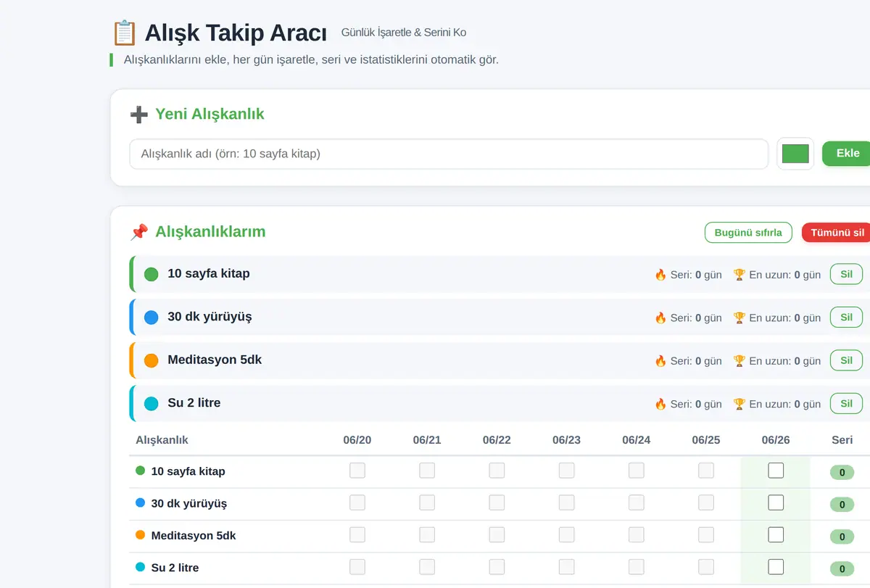Click the red Tümünü sil button
The width and height of the screenshot is (870, 588).
tap(837, 233)
